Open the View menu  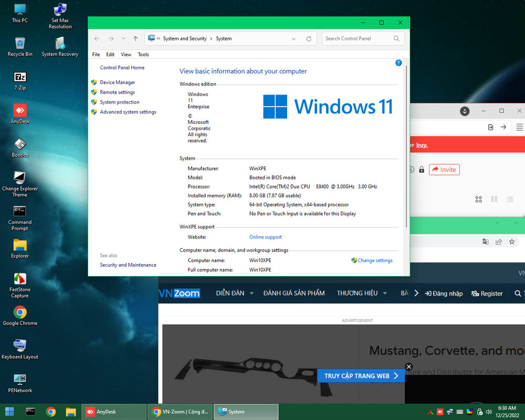point(126,54)
